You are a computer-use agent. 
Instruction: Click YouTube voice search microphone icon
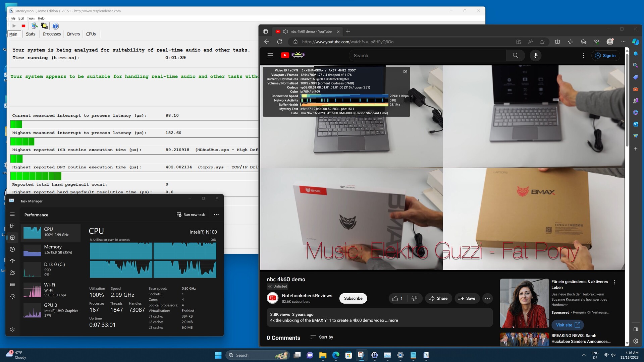pos(535,56)
